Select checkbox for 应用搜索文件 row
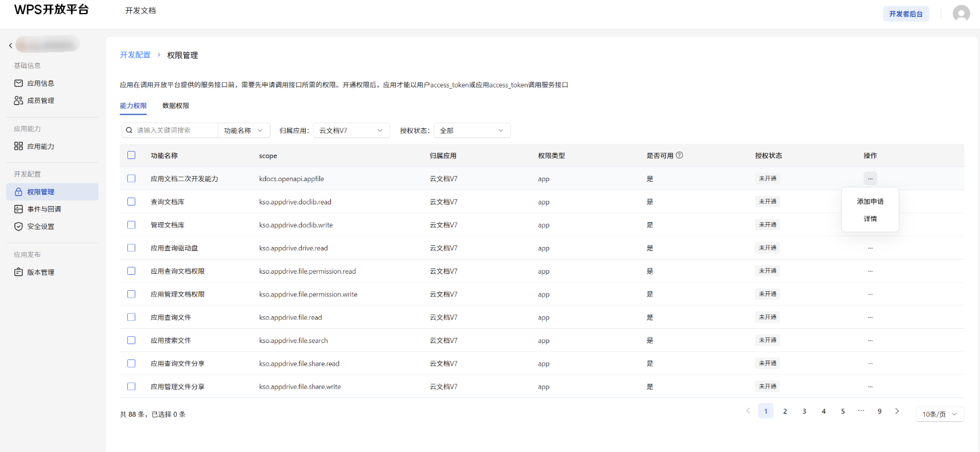The image size is (980, 452). (x=131, y=340)
